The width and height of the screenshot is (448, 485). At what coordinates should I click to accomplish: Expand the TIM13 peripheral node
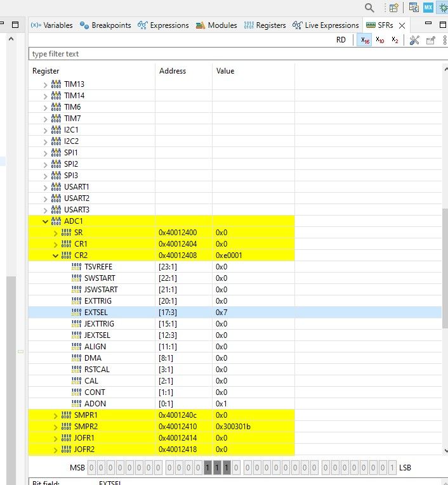45,85
